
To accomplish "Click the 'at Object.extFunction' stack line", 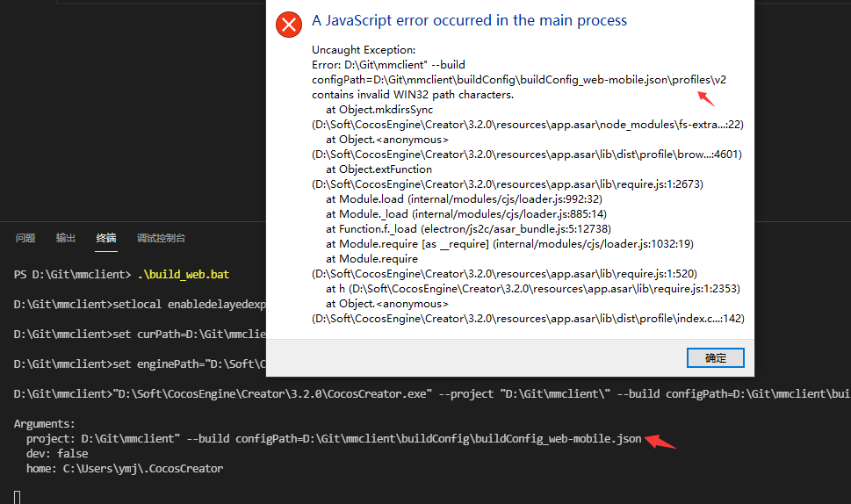I will [379, 169].
